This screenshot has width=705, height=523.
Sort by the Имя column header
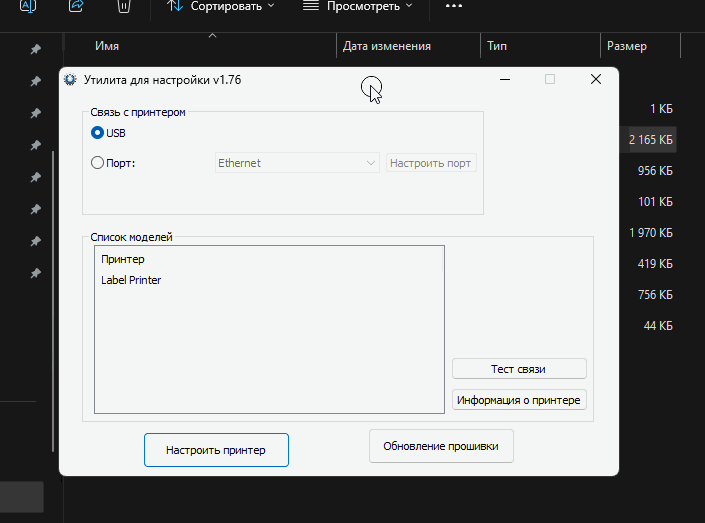[x=108, y=46]
